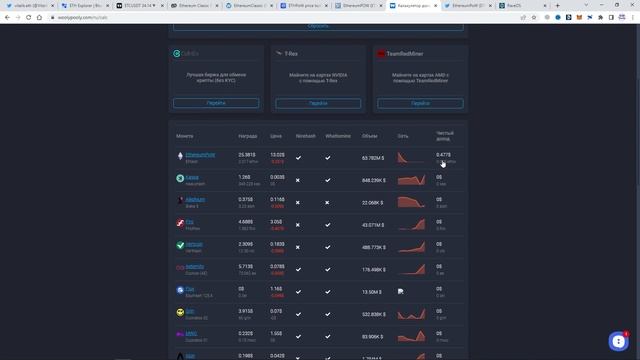Switch to the RaveOS tab
Viewport: 640px width, 360px height.
pyautogui.click(x=523, y=6)
